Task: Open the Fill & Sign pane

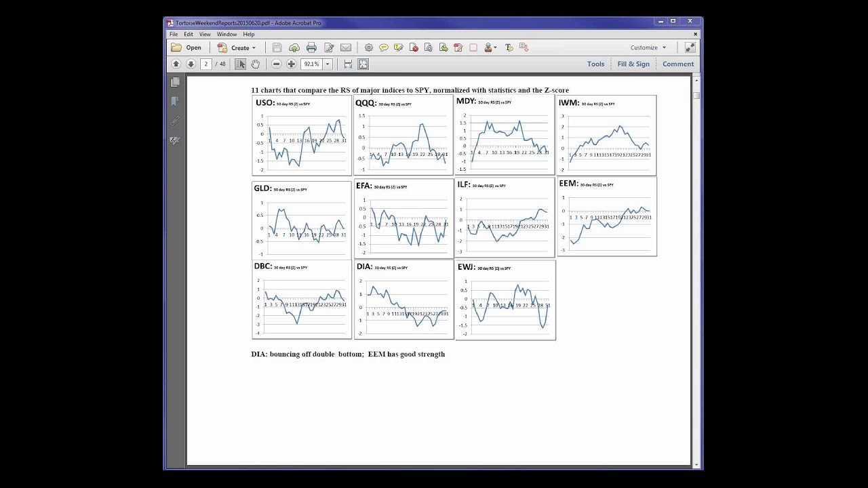Action: click(x=633, y=64)
